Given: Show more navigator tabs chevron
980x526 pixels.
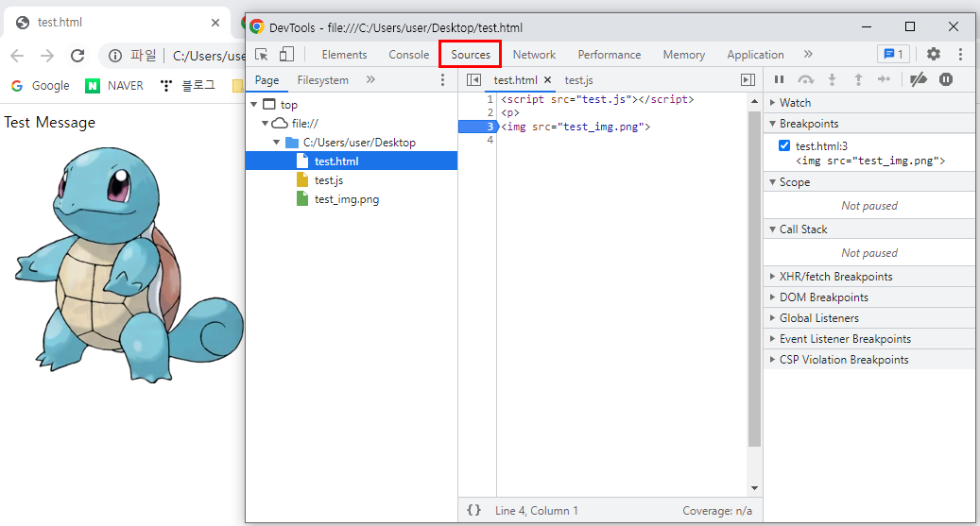Looking at the screenshot, I should click(x=370, y=79).
